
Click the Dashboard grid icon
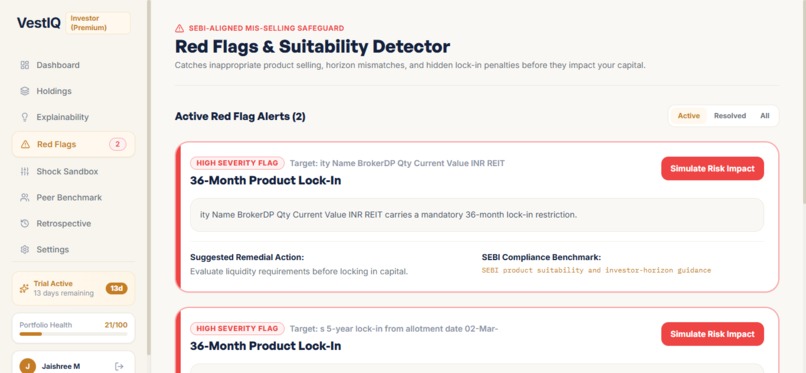point(25,65)
